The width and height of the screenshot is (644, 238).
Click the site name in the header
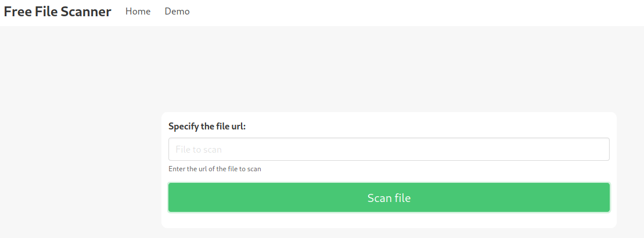57,12
